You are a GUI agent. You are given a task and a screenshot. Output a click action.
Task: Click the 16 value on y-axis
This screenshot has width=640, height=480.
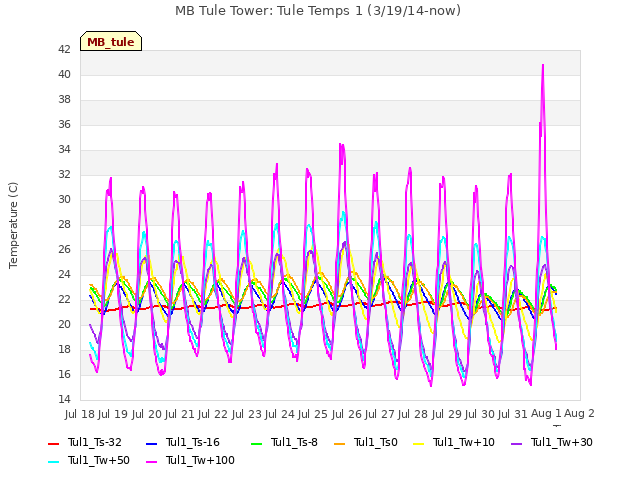point(64,374)
